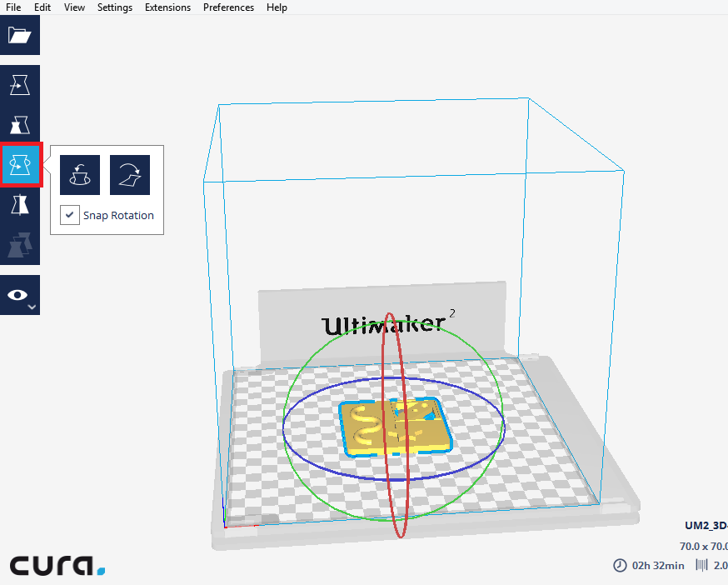
Task: Click the '02h 32min' print time text
Action: point(658,566)
